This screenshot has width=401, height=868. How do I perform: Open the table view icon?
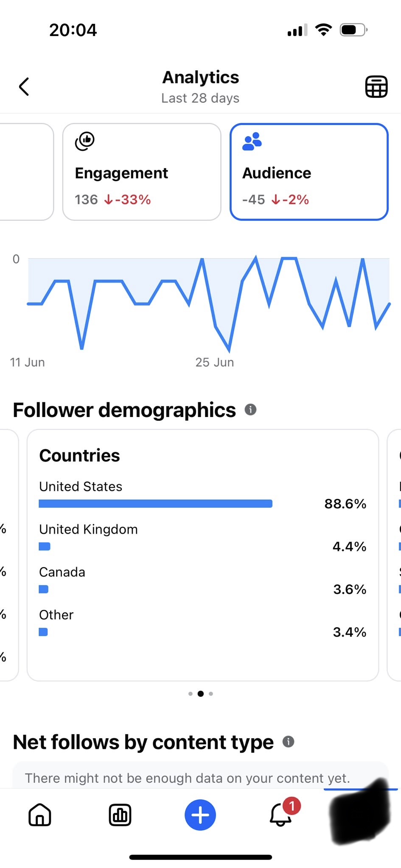click(x=376, y=87)
